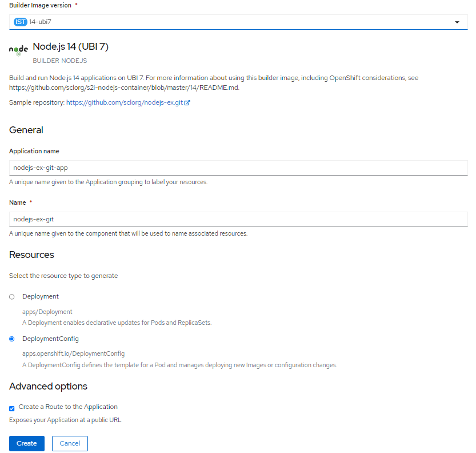The image size is (476, 453).
Task: Click the Node.js 14 (UBI 7) title
Action: (70, 47)
